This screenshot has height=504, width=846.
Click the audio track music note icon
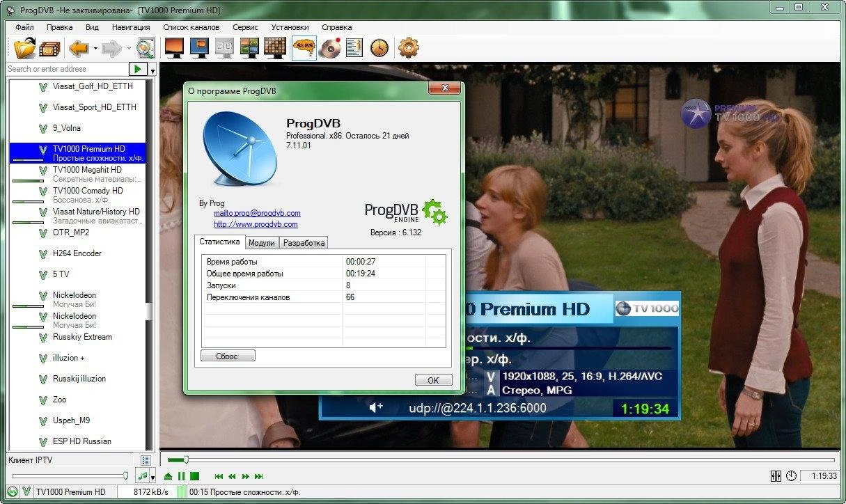click(x=142, y=476)
